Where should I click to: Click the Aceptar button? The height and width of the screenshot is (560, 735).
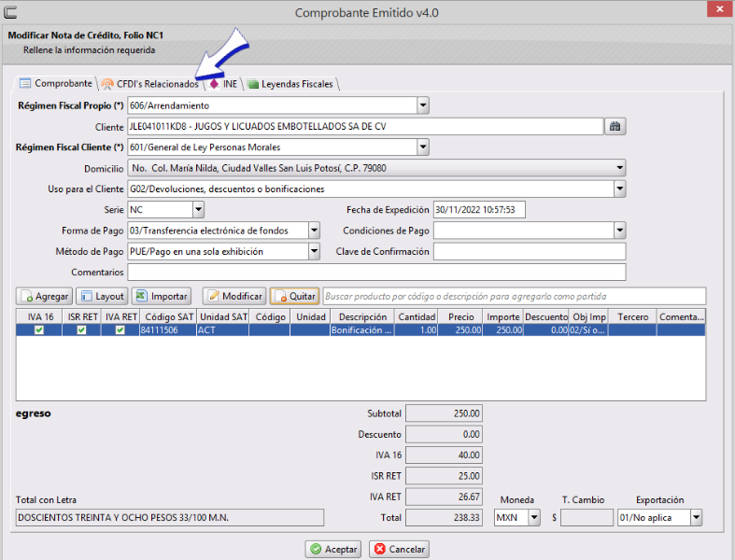333,549
